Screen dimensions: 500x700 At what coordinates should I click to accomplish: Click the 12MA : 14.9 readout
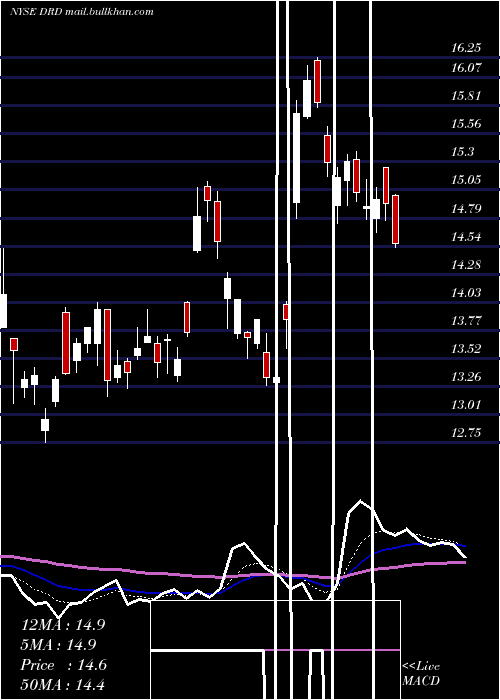click(63, 625)
